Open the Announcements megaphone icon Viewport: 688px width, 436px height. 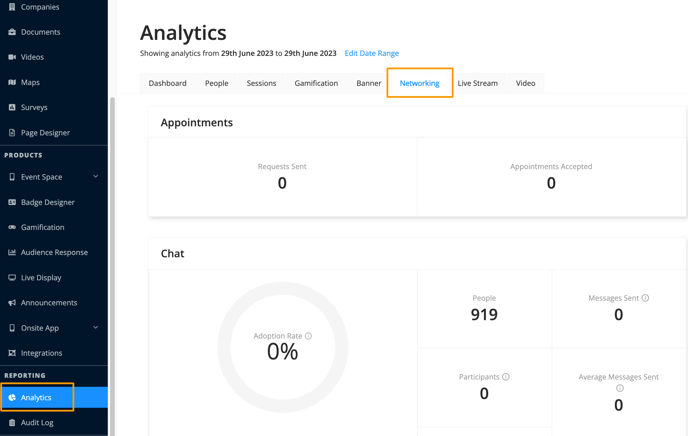(x=12, y=303)
